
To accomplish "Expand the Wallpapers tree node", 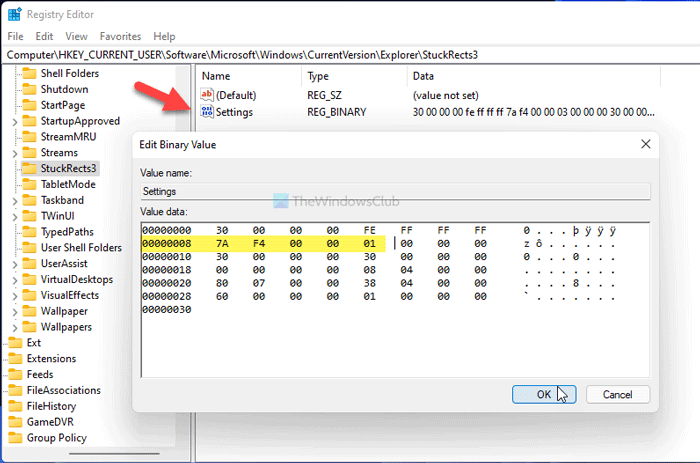I will pyautogui.click(x=15, y=328).
